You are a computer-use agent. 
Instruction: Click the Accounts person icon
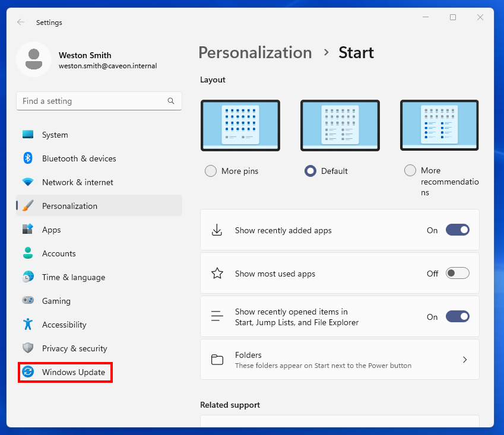point(28,253)
